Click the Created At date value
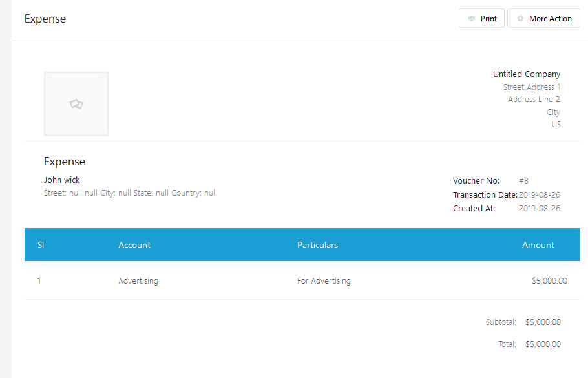The width and height of the screenshot is (588, 378). pos(540,209)
